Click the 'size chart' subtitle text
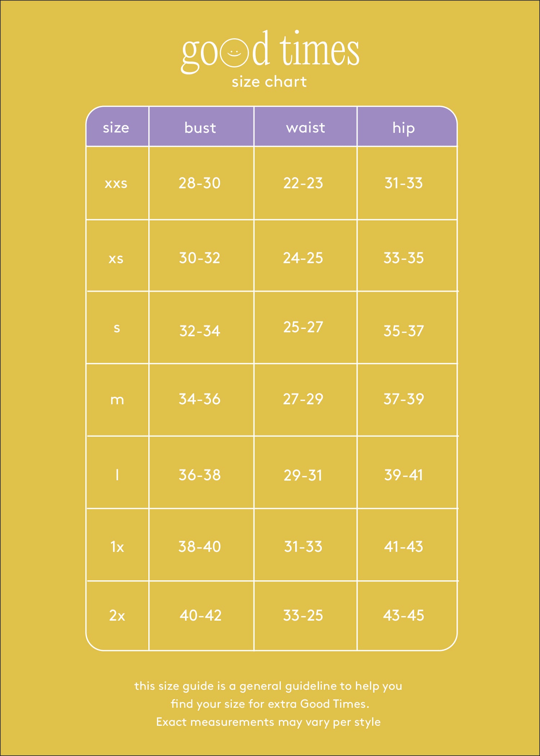 (x=269, y=82)
